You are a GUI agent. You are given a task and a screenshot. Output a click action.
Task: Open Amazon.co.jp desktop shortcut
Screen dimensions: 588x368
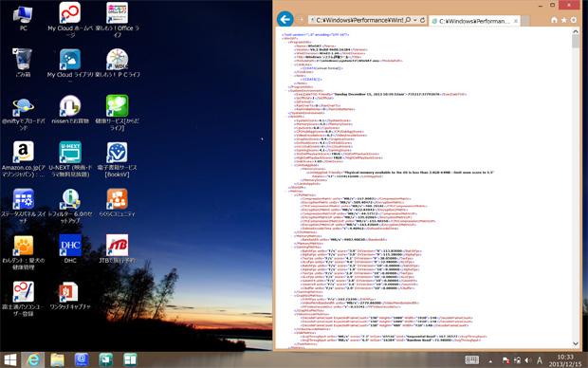click(x=24, y=159)
